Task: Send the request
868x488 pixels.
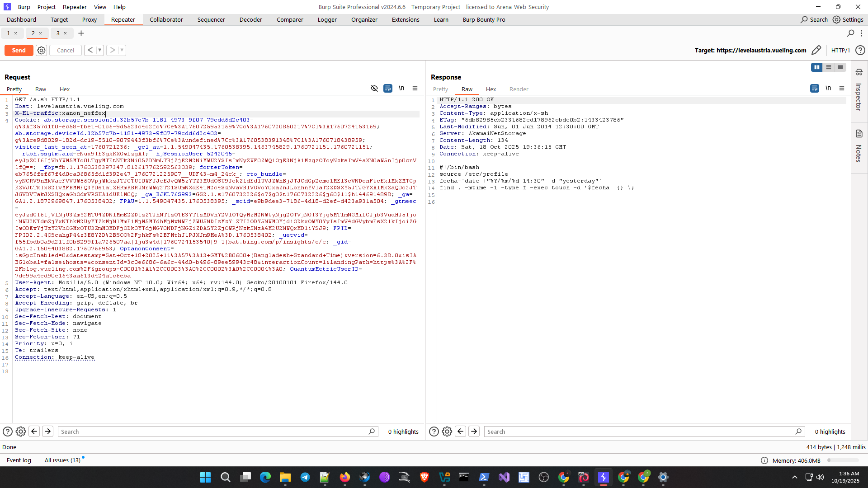Action: (19, 50)
